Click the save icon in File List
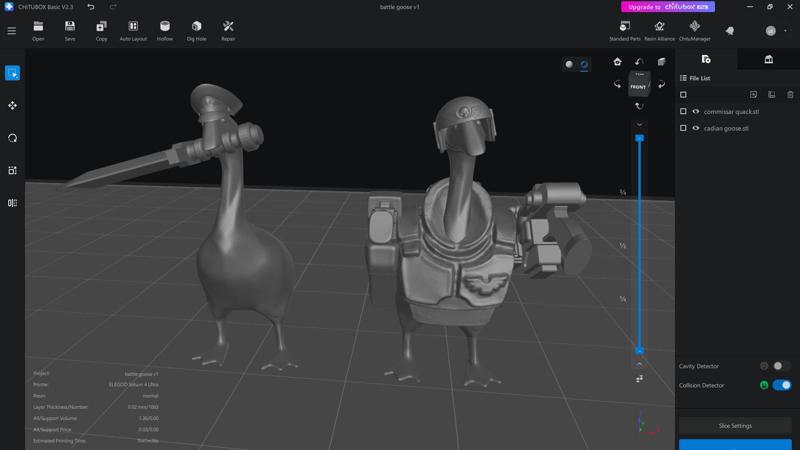 click(771, 94)
